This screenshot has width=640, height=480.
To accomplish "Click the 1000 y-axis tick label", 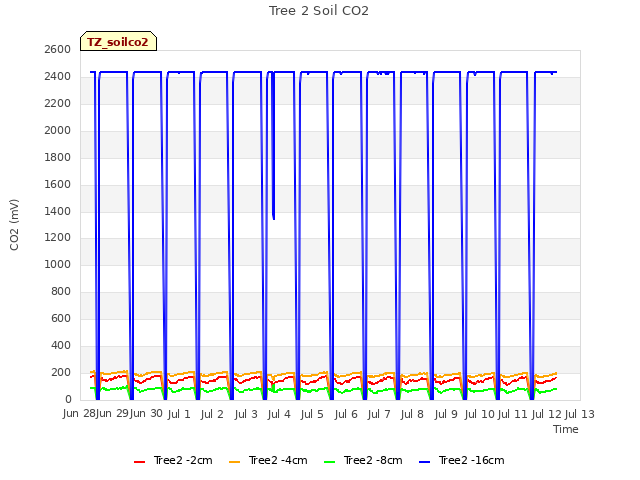I will (x=58, y=264).
